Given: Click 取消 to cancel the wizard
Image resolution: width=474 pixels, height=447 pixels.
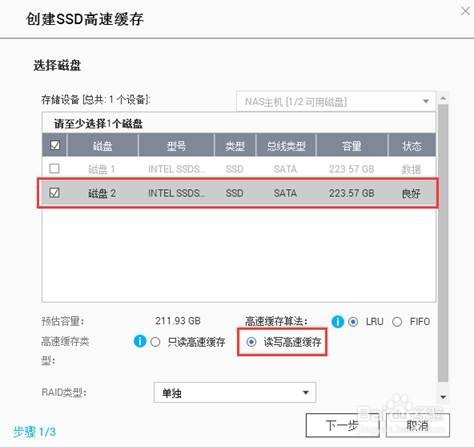Looking at the screenshot, I should coord(418,425).
